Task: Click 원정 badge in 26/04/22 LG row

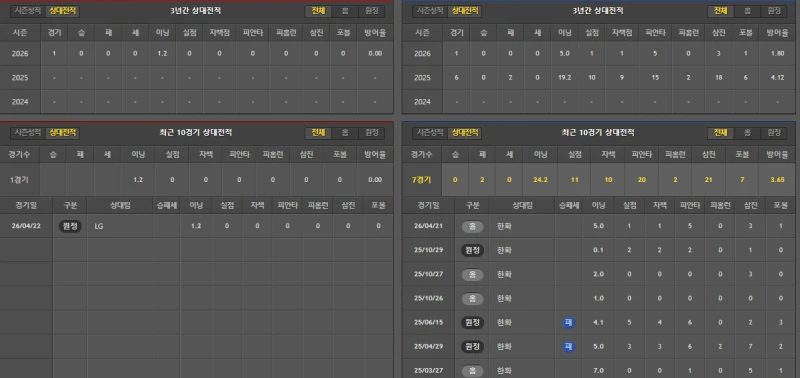Action: click(x=70, y=226)
